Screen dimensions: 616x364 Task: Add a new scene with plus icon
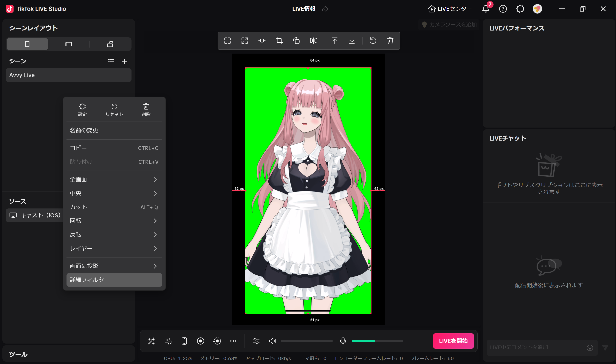pos(125,61)
